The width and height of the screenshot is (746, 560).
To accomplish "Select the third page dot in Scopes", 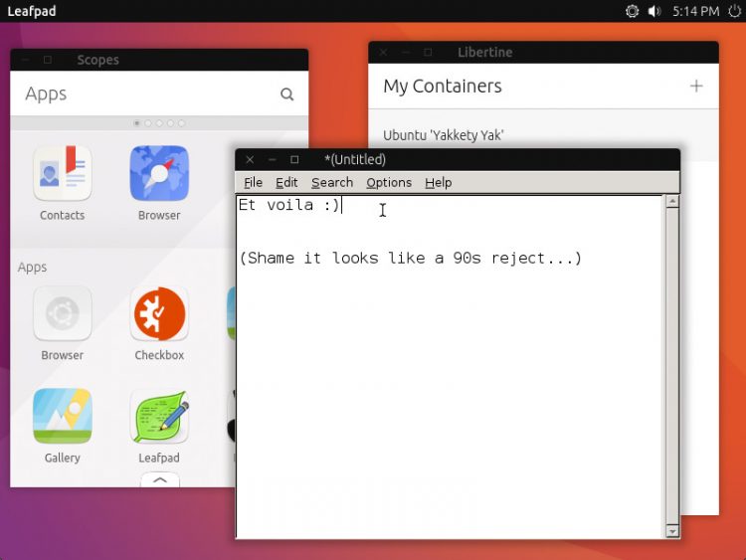I will coord(159,123).
